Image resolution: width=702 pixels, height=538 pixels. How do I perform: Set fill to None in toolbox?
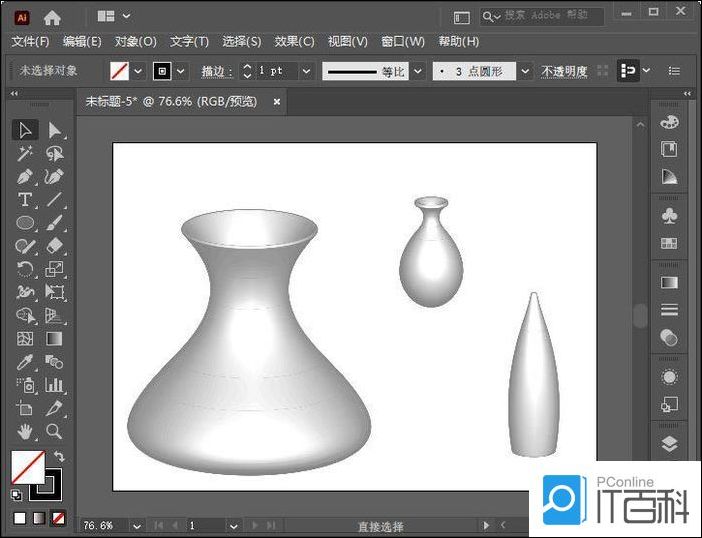(x=58, y=518)
